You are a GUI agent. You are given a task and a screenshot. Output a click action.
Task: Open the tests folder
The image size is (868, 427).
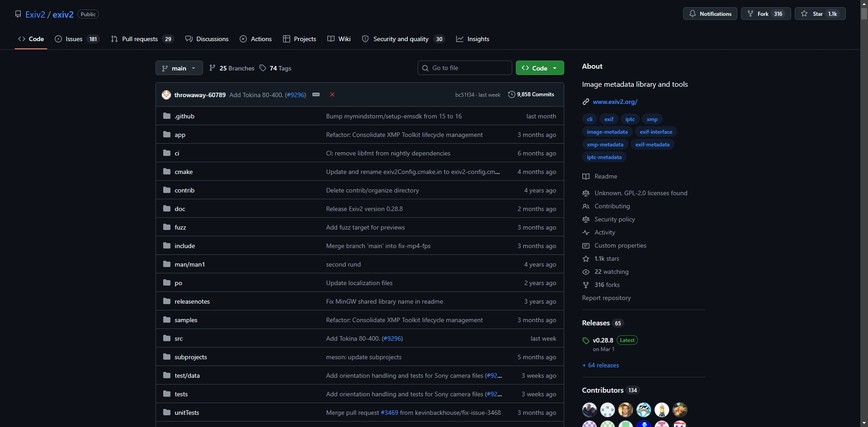(181, 394)
